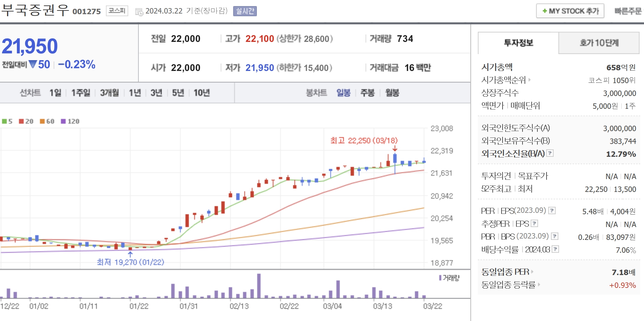Select the 10년 line chart period
The width and height of the screenshot is (644, 321).
[x=202, y=93]
